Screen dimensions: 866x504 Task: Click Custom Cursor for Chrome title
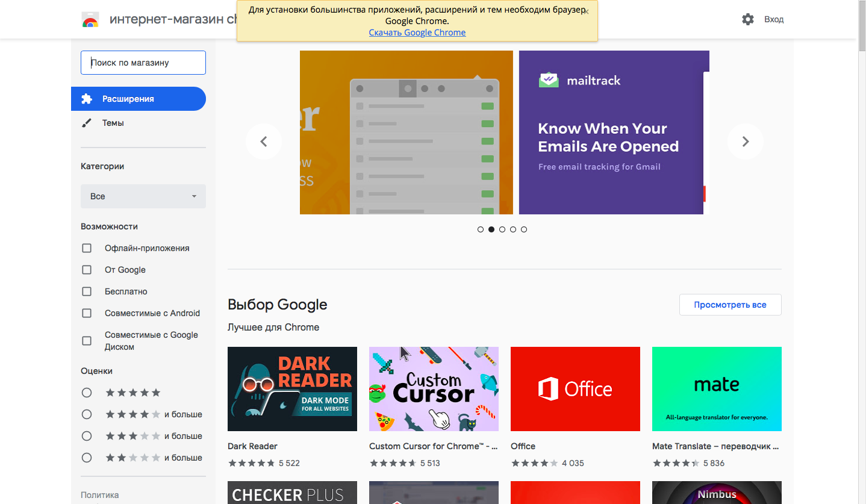pyautogui.click(x=434, y=446)
